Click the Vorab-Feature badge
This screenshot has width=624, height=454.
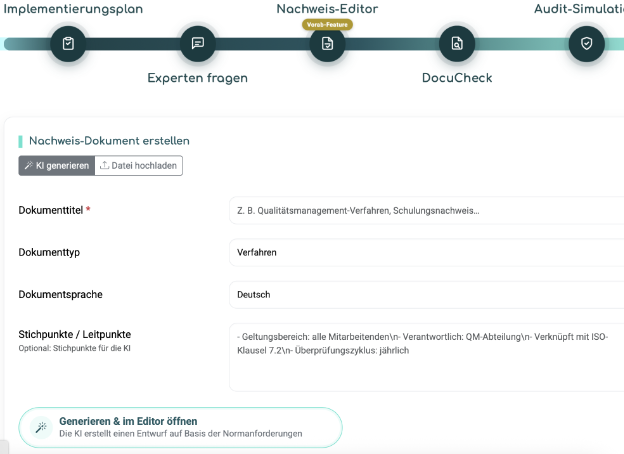[x=327, y=25]
